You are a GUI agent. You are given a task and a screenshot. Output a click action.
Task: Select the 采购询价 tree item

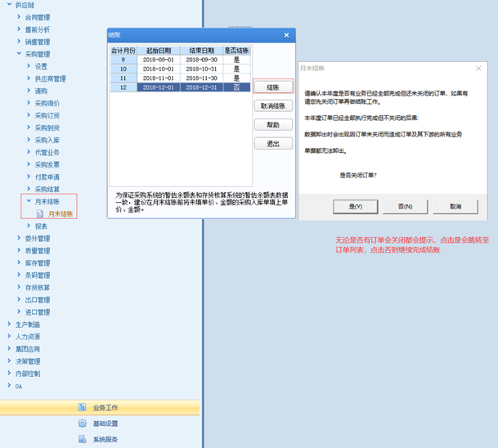click(x=47, y=103)
